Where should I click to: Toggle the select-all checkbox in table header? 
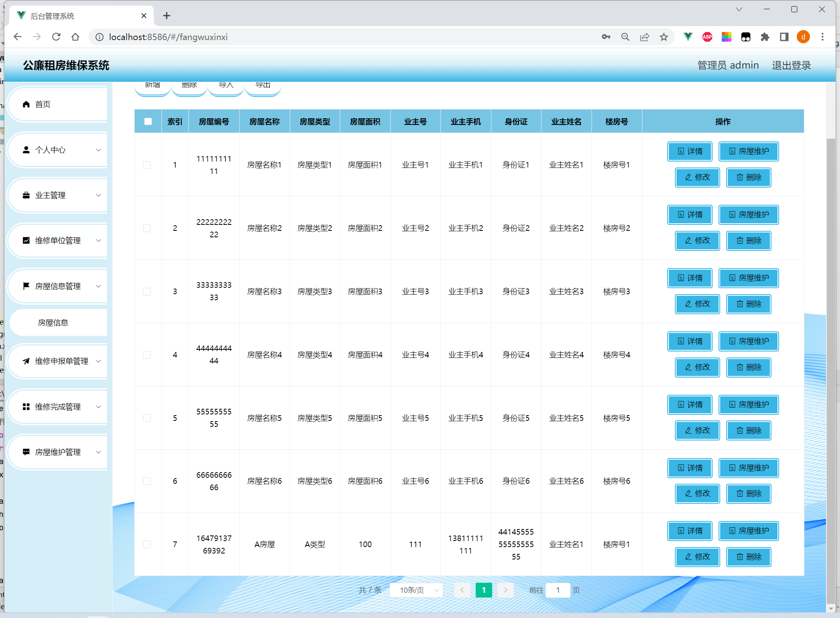(148, 121)
